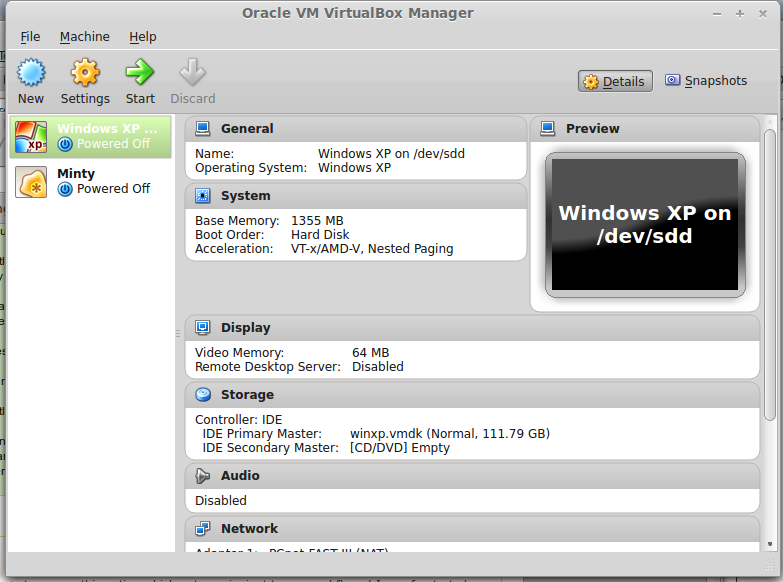Open the Help menu
This screenshot has width=783, height=582.
tap(143, 37)
